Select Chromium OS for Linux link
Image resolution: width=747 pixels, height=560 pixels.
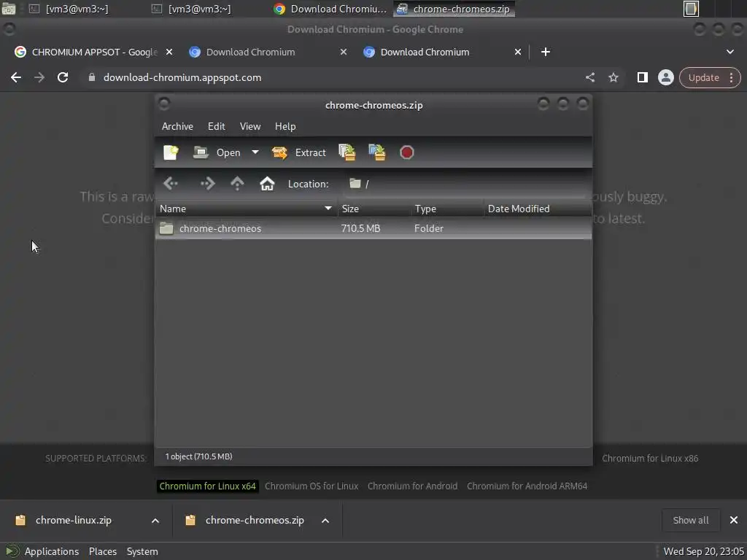click(311, 486)
